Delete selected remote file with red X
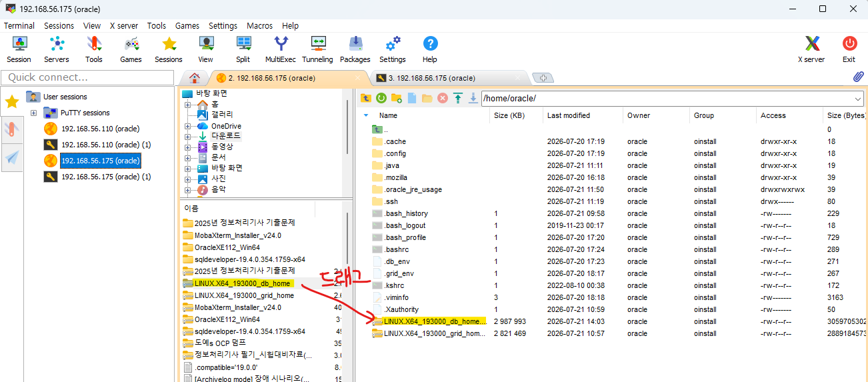This screenshot has height=382, width=868. 443,98
